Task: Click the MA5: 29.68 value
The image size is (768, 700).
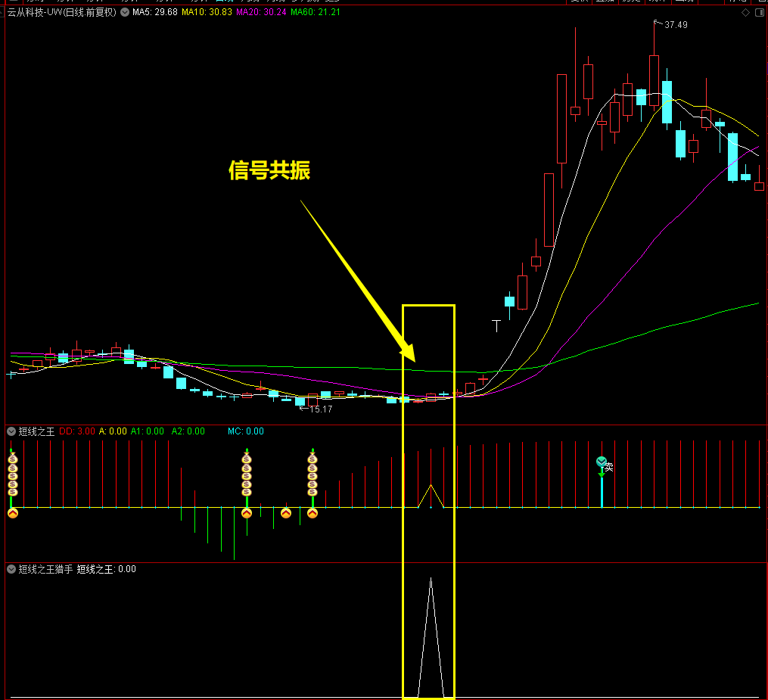Action: [155, 12]
